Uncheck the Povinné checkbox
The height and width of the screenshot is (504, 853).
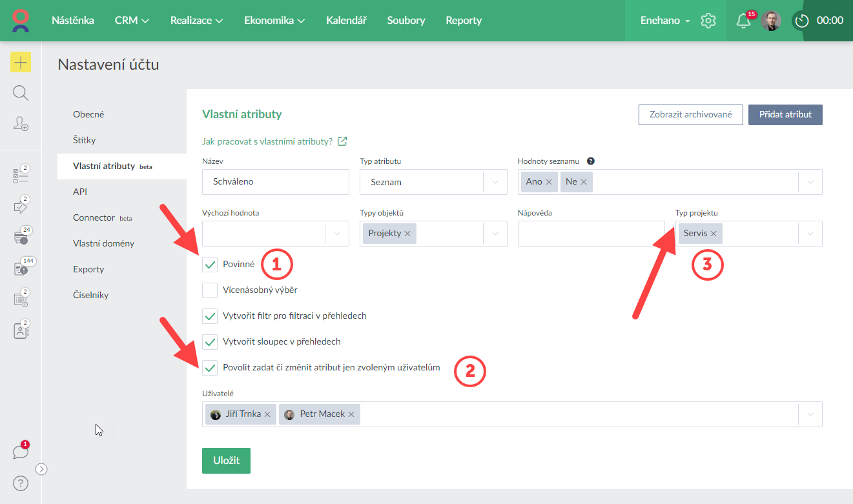pyautogui.click(x=210, y=265)
